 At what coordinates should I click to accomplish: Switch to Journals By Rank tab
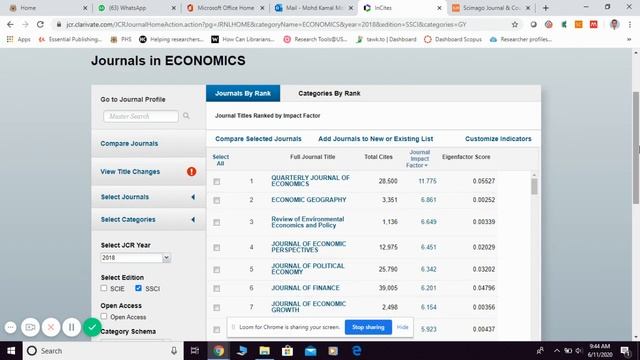point(243,93)
